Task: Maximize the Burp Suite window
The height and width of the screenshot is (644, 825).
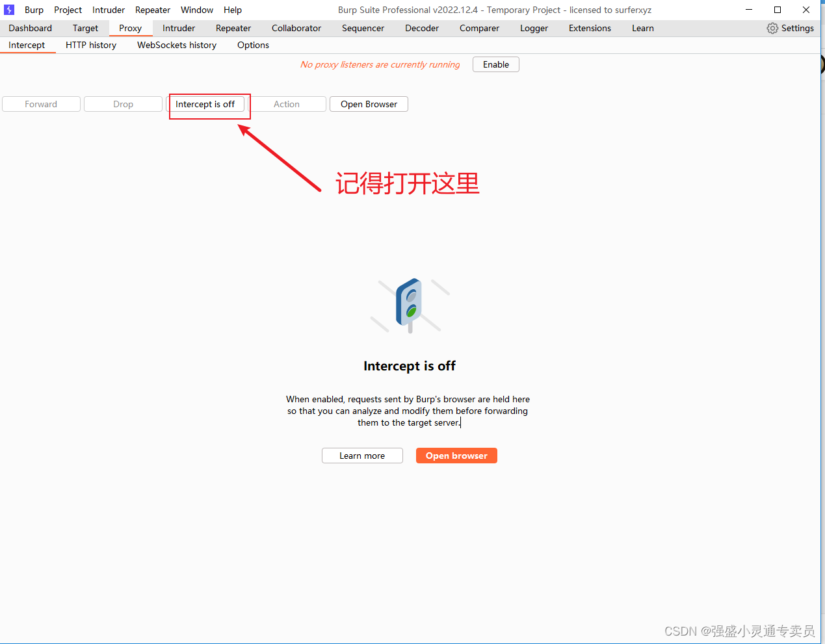Action: pyautogui.click(x=778, y=10)
